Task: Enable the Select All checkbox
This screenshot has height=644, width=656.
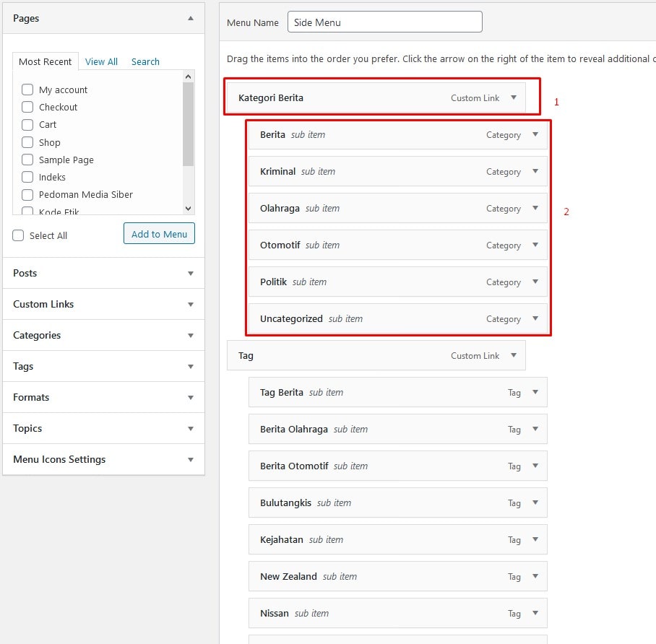Action: coord(18,235)
